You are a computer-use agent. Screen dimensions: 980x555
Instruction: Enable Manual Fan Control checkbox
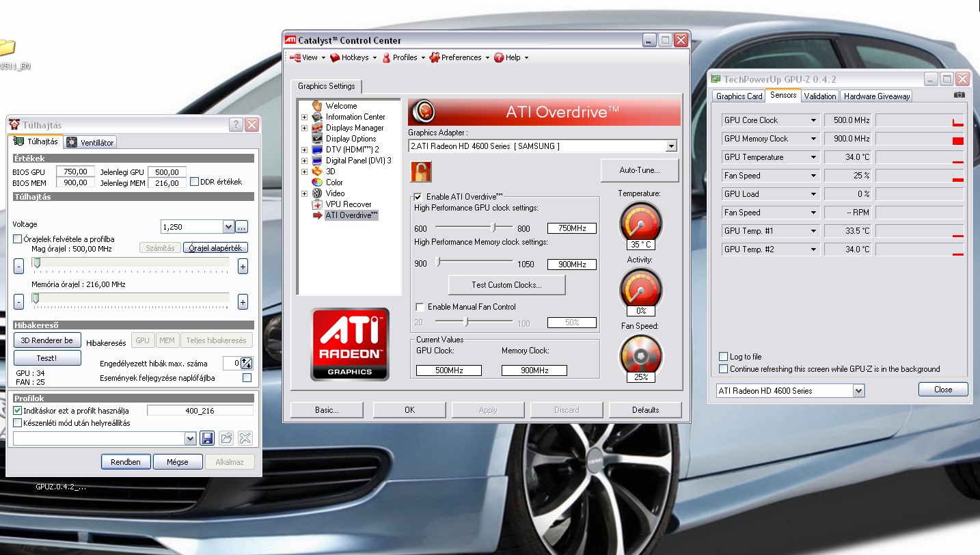click(x=420, y=307)
